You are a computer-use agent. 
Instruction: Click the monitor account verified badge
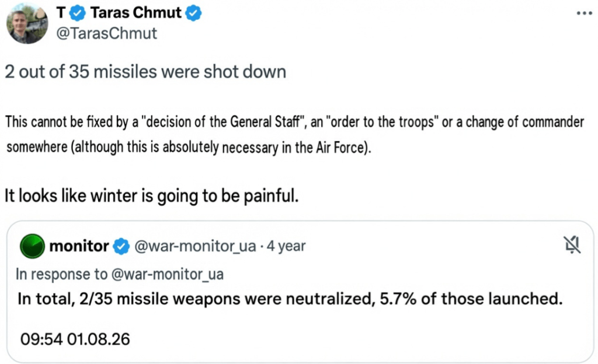tap(121, 246)
